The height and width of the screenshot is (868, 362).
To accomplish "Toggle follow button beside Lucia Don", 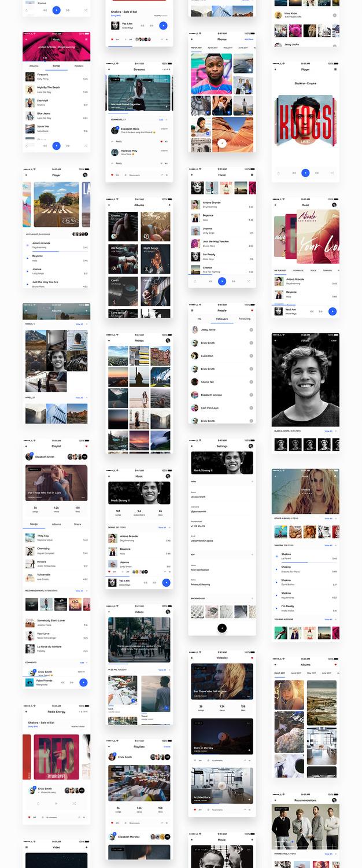I will 251,356.
